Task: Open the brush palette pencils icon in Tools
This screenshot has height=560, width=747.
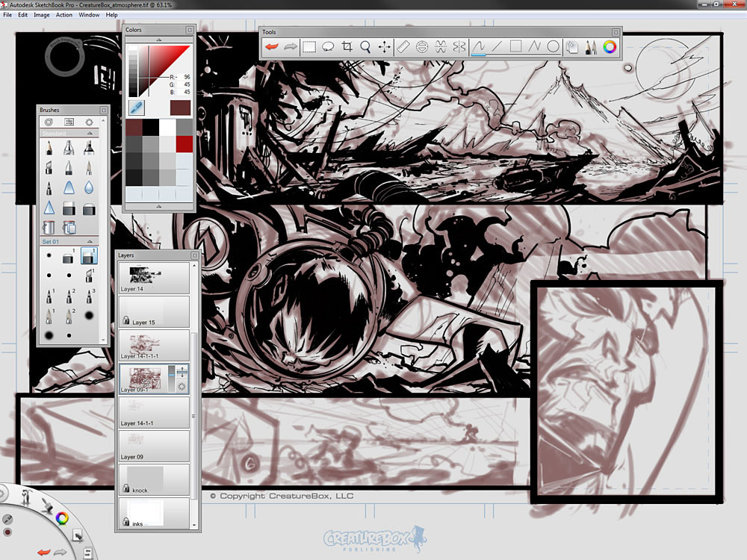Action: (x=591, y=46)
